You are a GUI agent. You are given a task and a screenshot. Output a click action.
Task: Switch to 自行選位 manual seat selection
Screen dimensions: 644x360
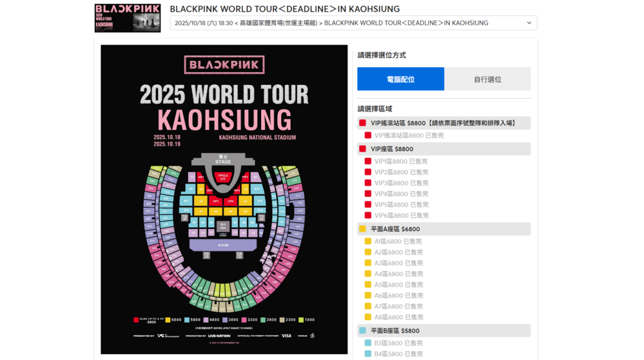pos(487,79)
